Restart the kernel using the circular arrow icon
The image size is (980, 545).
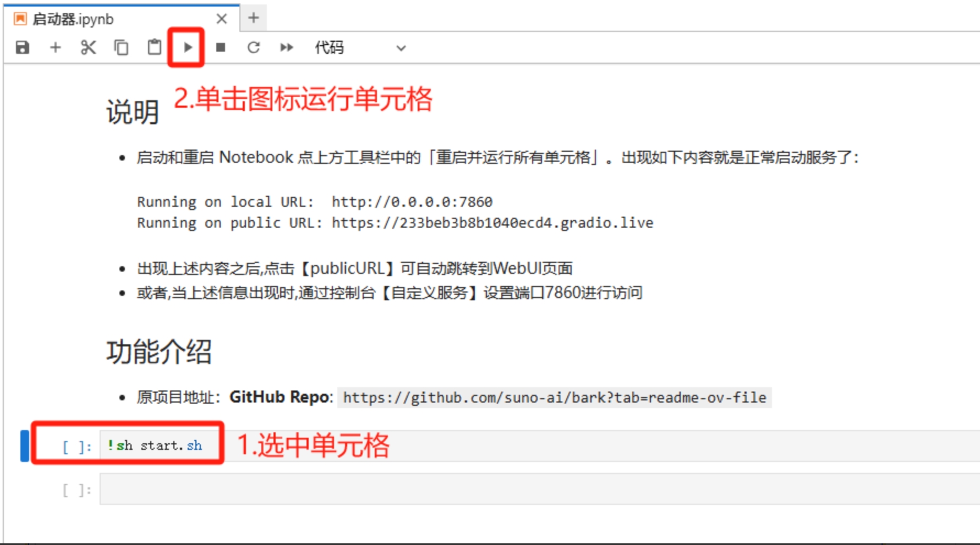[253, 48]
